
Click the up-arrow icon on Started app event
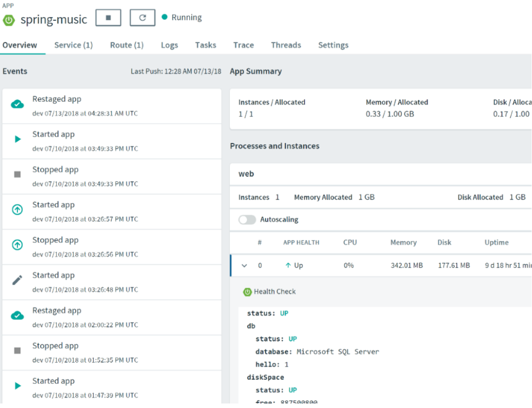pos(17,210)
